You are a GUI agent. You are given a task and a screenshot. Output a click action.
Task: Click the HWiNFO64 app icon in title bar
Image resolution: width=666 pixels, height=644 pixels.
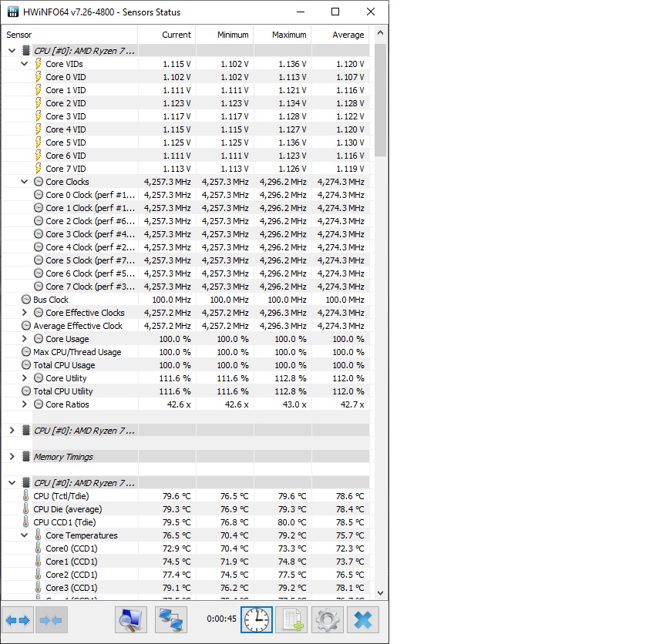click(13, 12)
